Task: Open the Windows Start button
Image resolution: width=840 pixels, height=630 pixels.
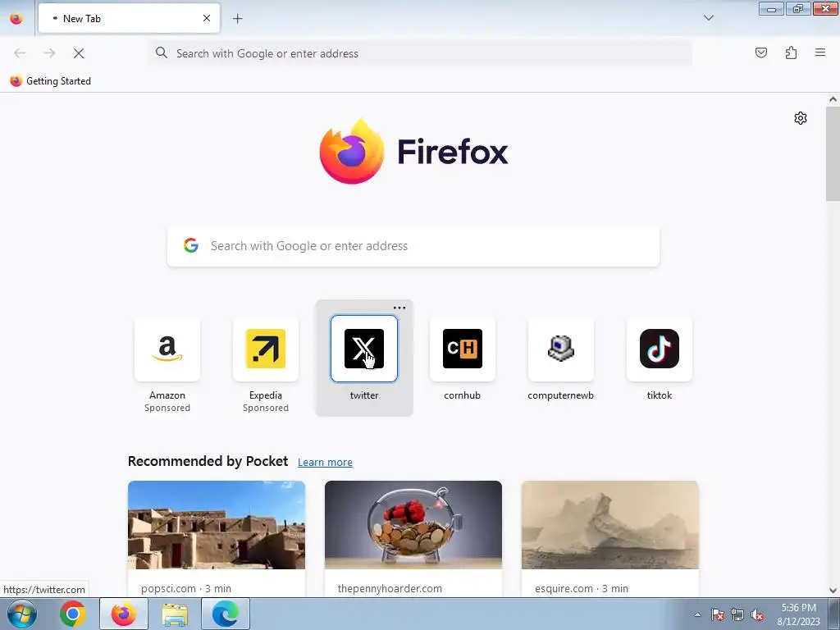Action: 22,614
